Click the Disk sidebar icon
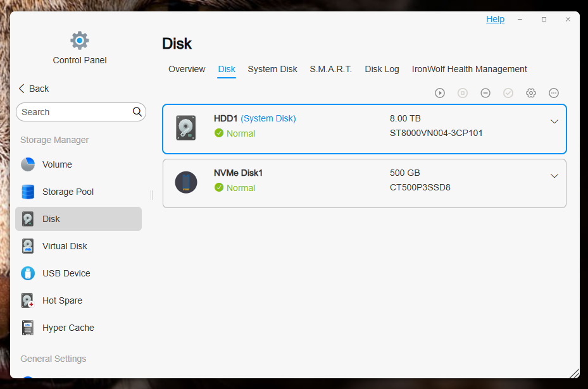Screen dimensions: 588x389 pyautogui.click(x=28, y=219)
